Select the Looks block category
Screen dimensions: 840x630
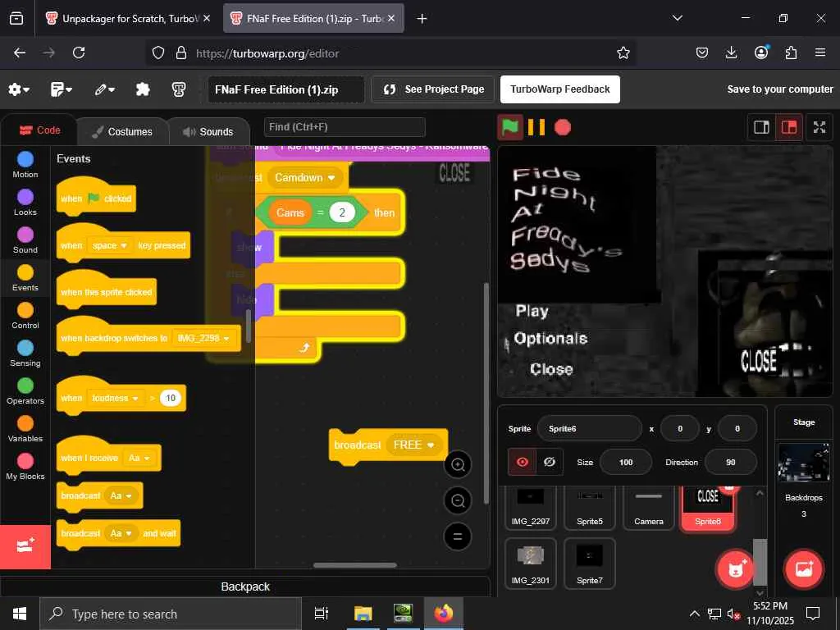click(x=25, y=203)
